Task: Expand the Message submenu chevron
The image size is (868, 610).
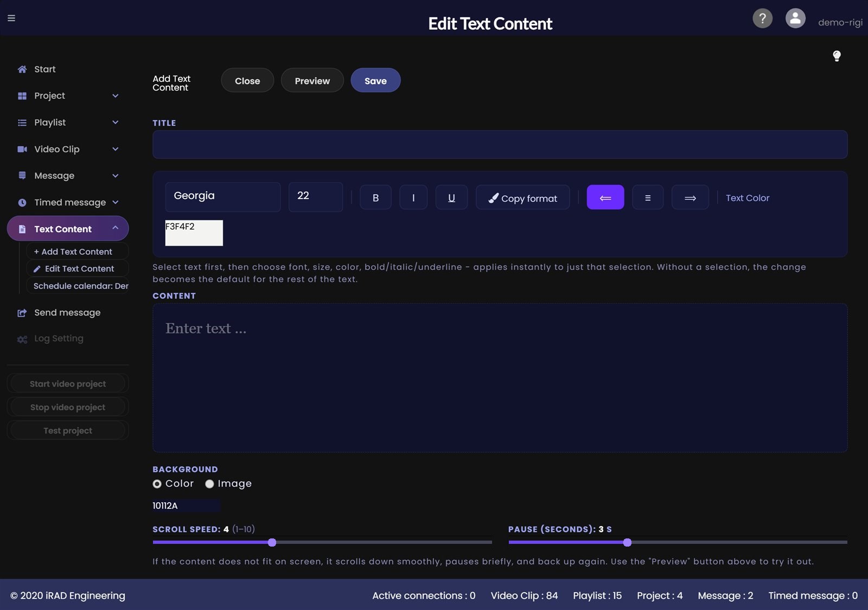Action: point(115,176)
